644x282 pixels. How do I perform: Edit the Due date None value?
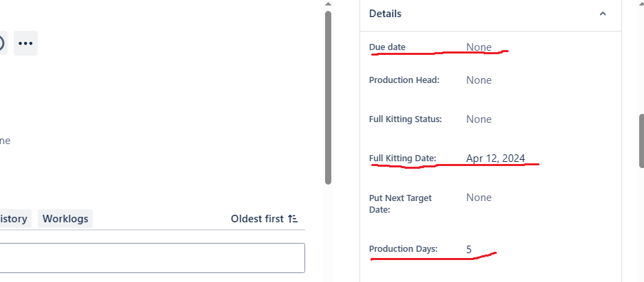pos(479,47)
